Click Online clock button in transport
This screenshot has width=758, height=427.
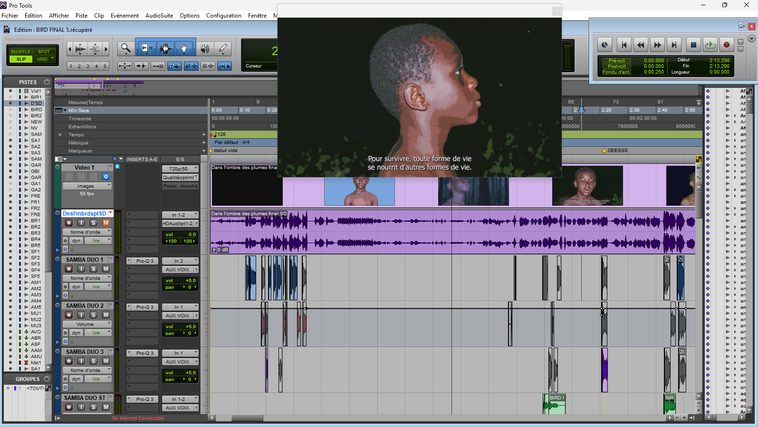(x=604, y=45)
